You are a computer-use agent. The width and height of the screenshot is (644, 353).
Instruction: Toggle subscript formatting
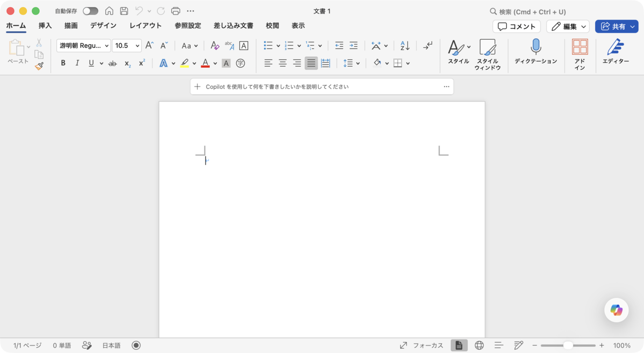[127, 63]
